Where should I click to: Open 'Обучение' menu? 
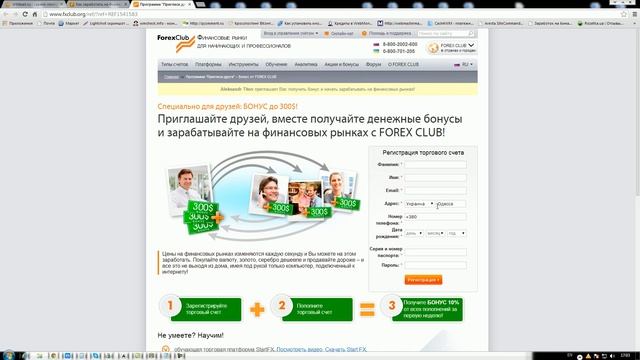[276, 64]
